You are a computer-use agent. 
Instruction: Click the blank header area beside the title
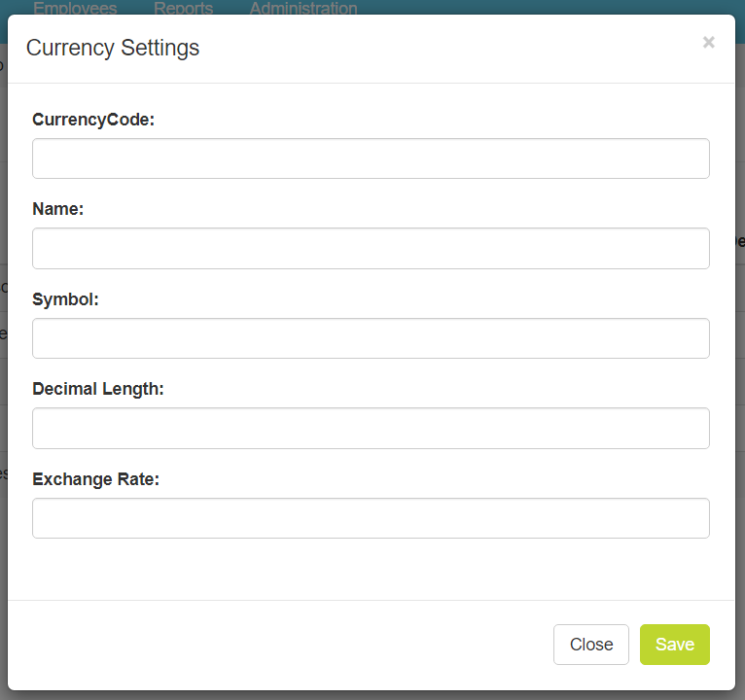(438, 48)
